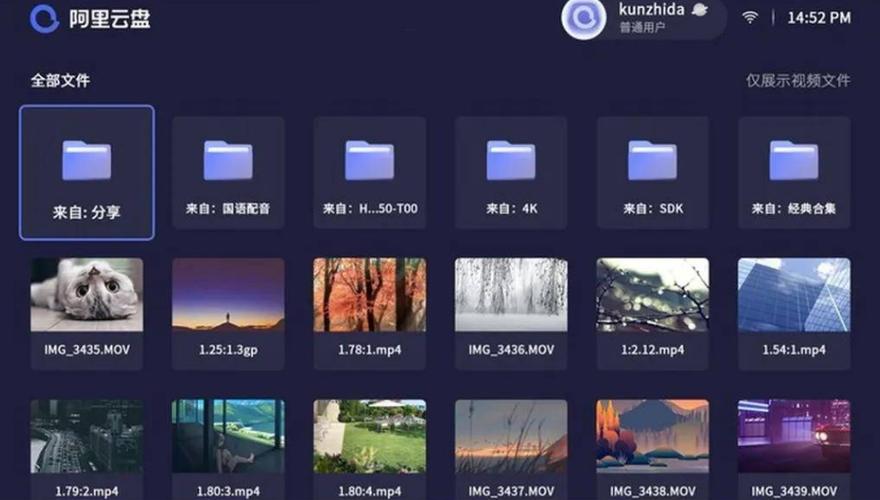
Task: Click the 来自: 经典合集 folder label
Action: pos(794,209)
